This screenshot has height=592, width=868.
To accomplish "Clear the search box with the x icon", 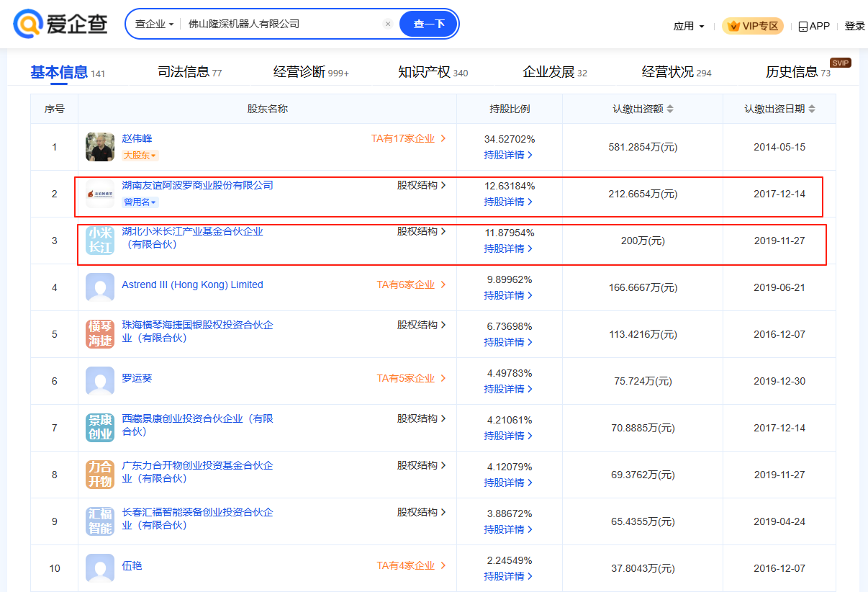I will (x=388, y=24).
